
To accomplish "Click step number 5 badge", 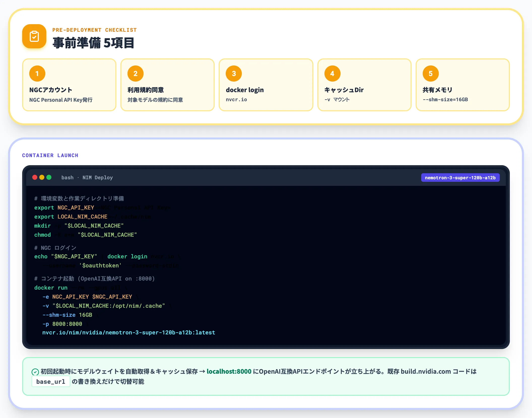I will [x=431, y=74].
